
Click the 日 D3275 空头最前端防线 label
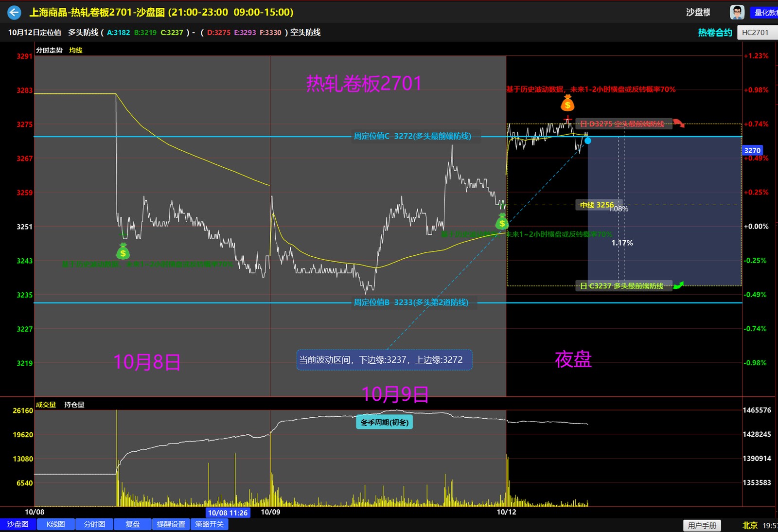[624, 124]
